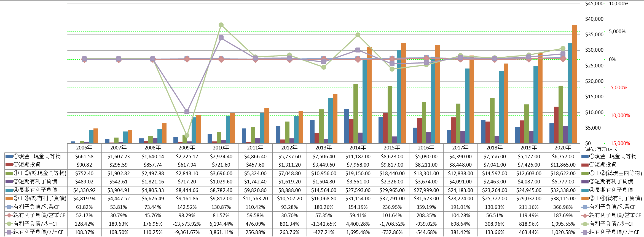Click the short-term debt value $489.02
The width and height of the screenshot is (644, 237).
pos(84,182)
